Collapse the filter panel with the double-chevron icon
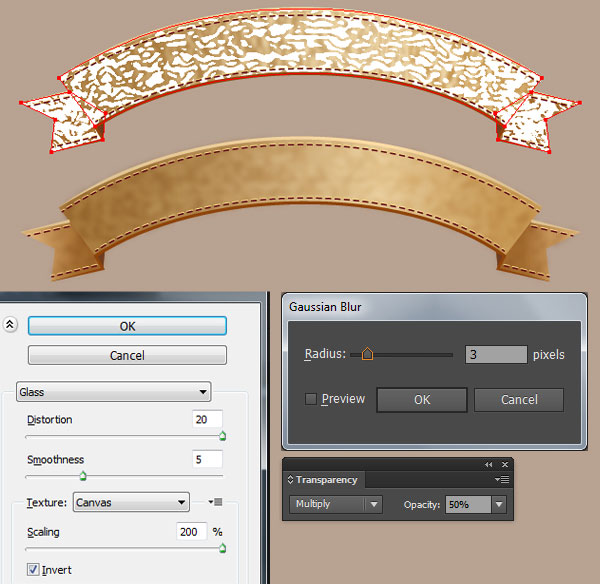Screen dimensions: 600x584 (10, 325)
